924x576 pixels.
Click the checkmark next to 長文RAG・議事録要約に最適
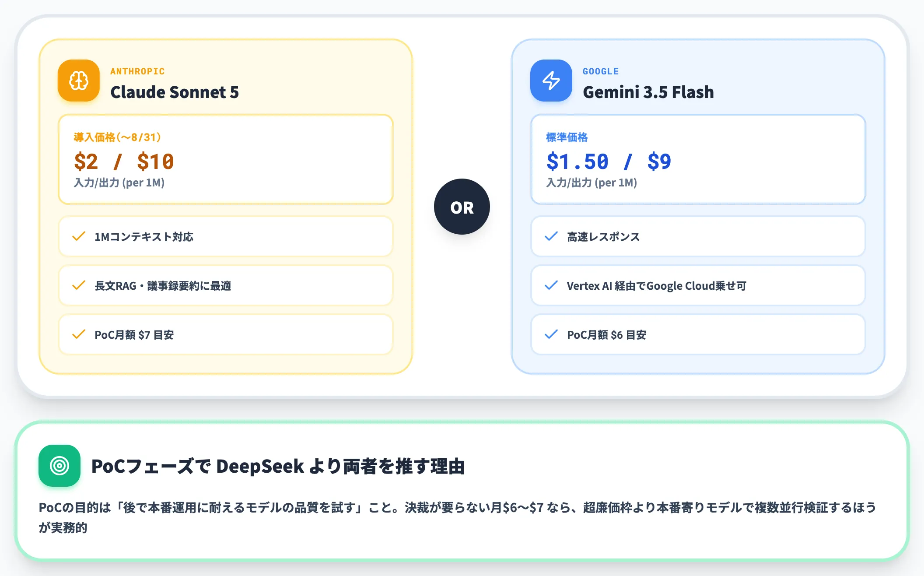(79, 286)
